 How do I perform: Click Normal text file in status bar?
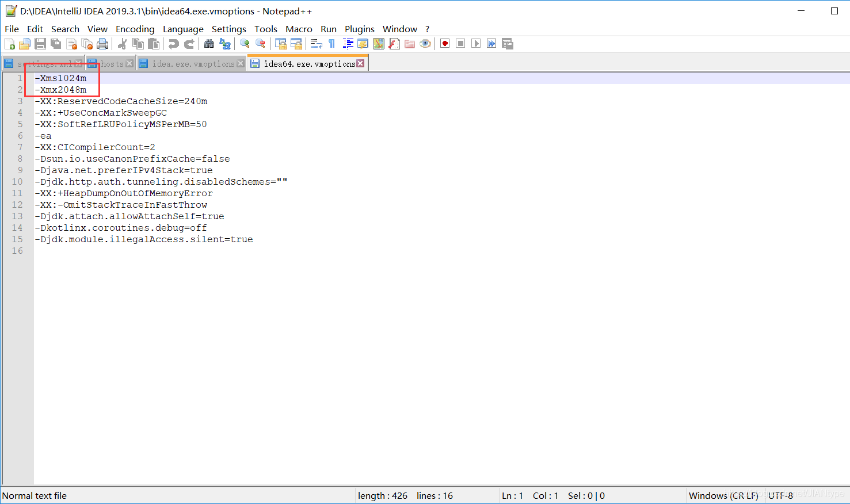tap(35, 495)
